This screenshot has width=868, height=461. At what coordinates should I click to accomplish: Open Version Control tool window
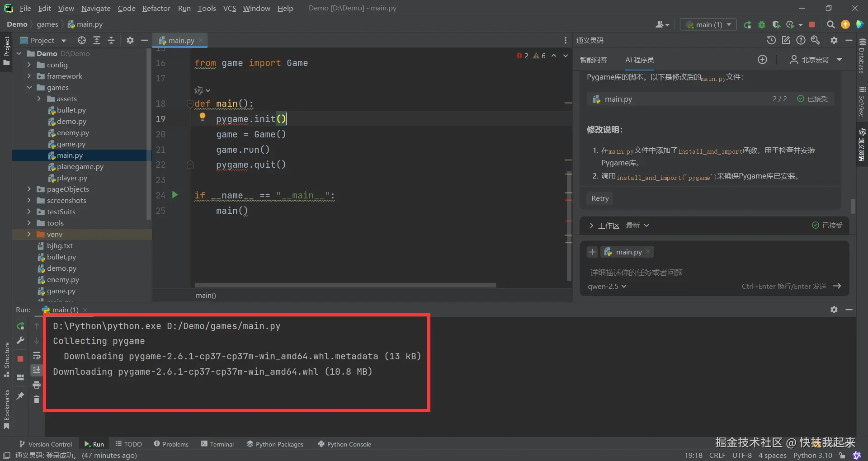(46, 444)
